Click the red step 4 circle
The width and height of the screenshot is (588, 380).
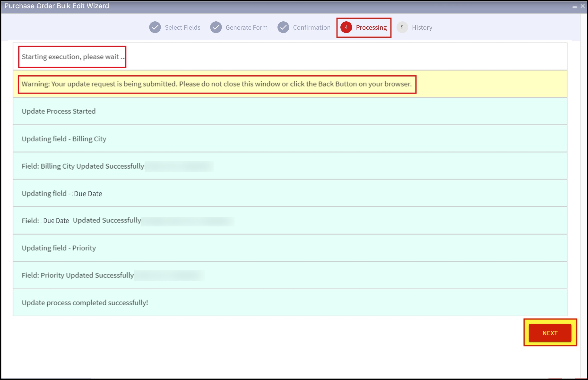(346, 27)
